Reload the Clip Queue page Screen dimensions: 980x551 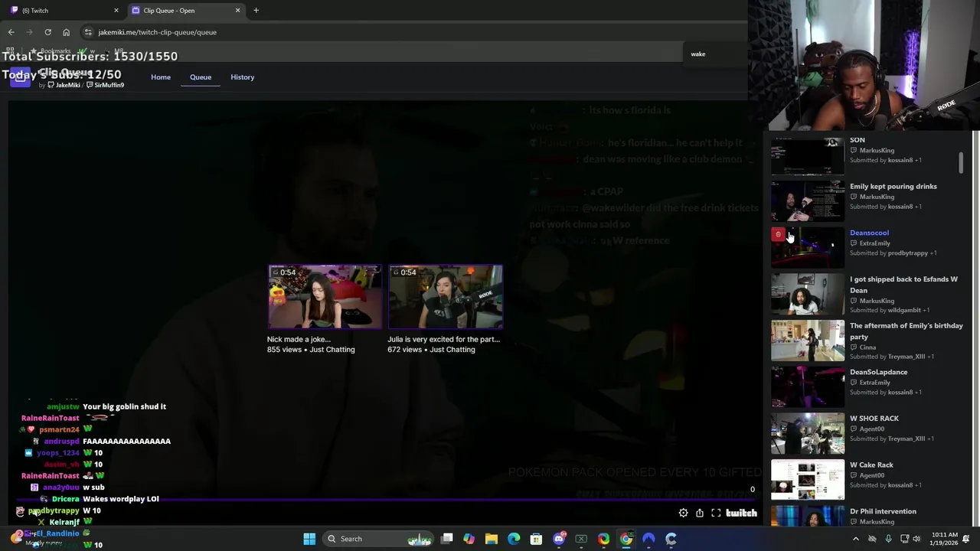pos(47,32)
